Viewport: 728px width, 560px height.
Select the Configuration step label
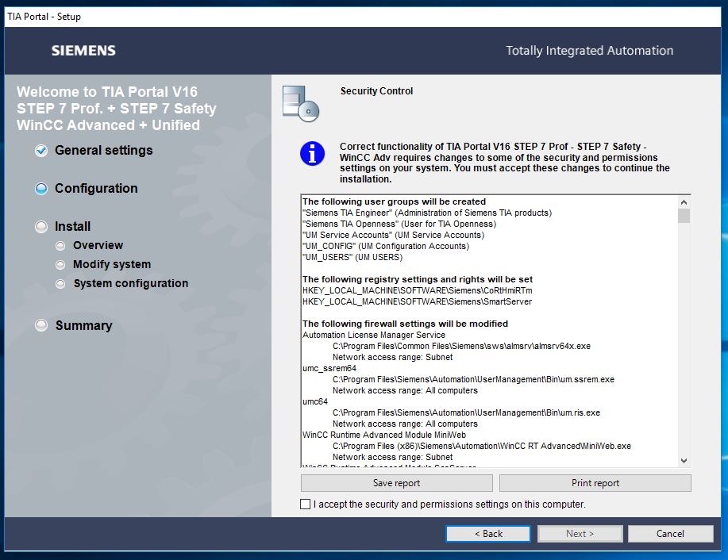coord(96,189)
